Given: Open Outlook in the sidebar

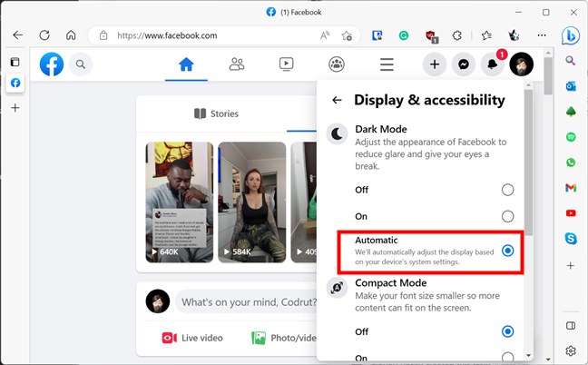Looking at the screenshot, I should 571,86.
